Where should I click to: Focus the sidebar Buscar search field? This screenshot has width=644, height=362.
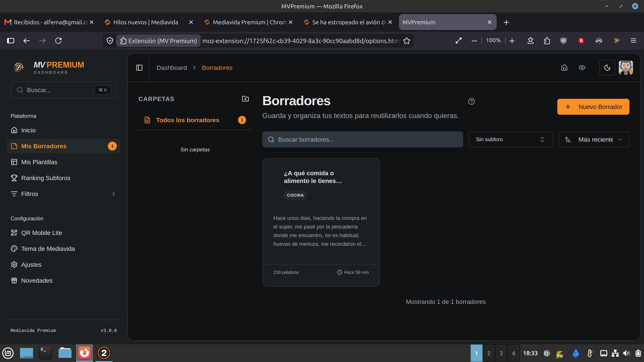63,90
